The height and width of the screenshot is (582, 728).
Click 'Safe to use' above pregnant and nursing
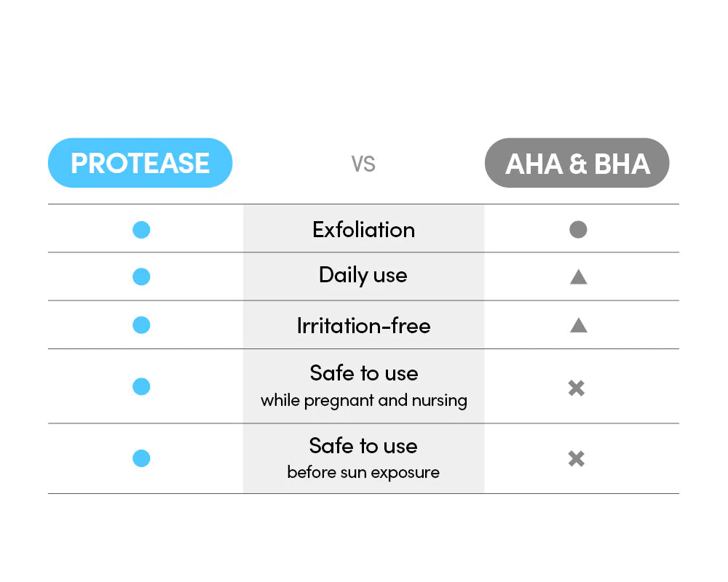click(363, 373)
